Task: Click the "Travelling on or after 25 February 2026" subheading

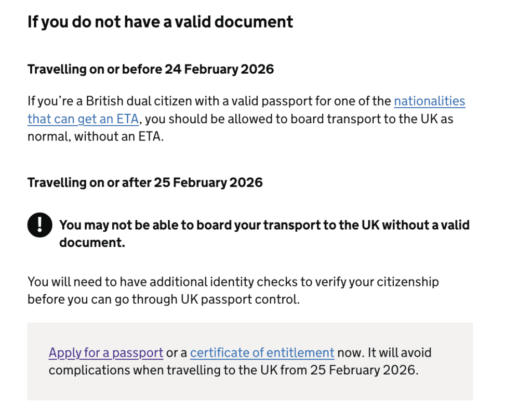Action: tap(145, 182)
